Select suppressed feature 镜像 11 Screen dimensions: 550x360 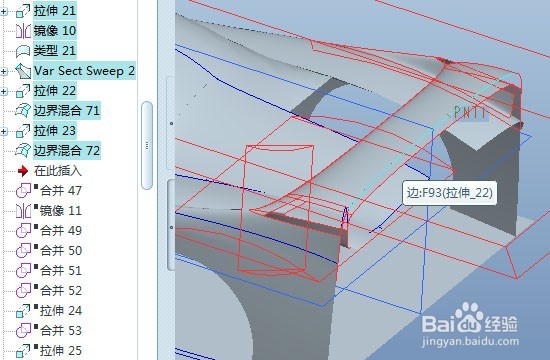(x=61, y=211)
